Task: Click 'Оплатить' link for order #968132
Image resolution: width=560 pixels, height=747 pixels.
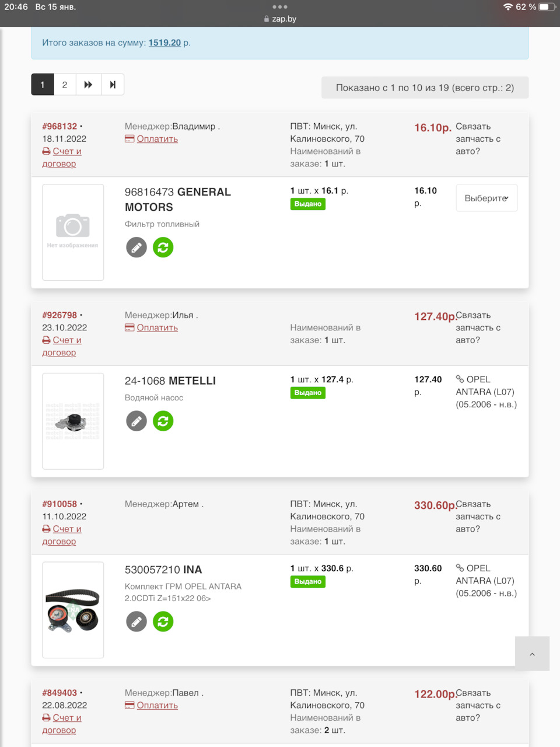Action: (x=157, y=139)
